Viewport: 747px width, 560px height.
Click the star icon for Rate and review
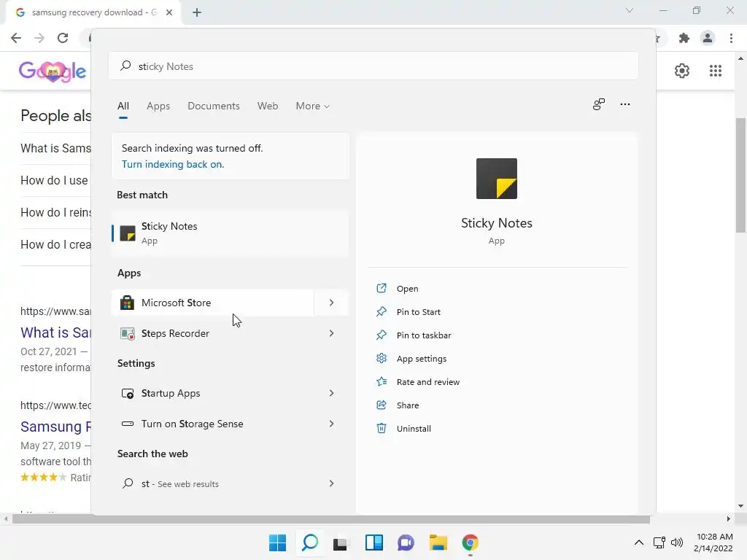click(x=381, y=381)
